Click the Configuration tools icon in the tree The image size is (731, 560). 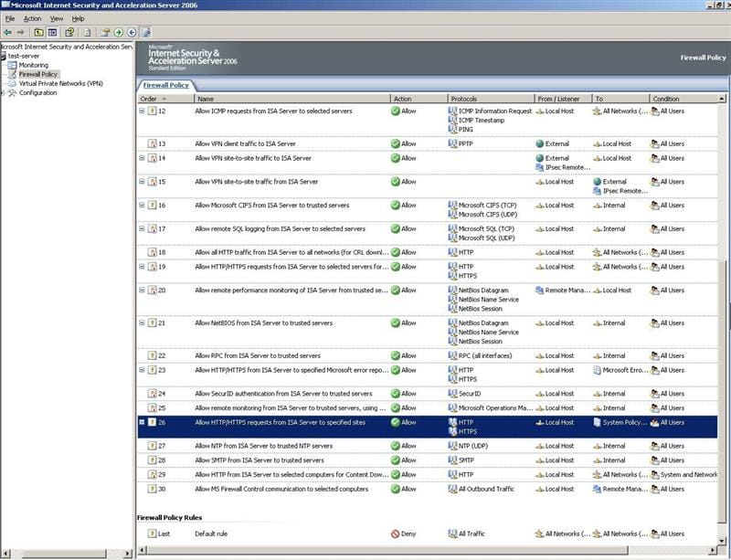pos(12,93)
